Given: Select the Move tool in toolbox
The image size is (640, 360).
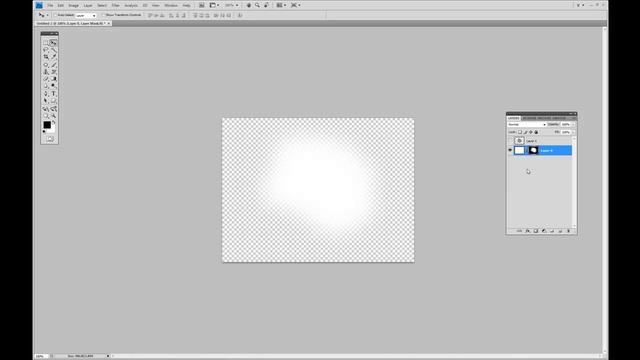Looking at the screenshot, I should click(x=53, y=42).
